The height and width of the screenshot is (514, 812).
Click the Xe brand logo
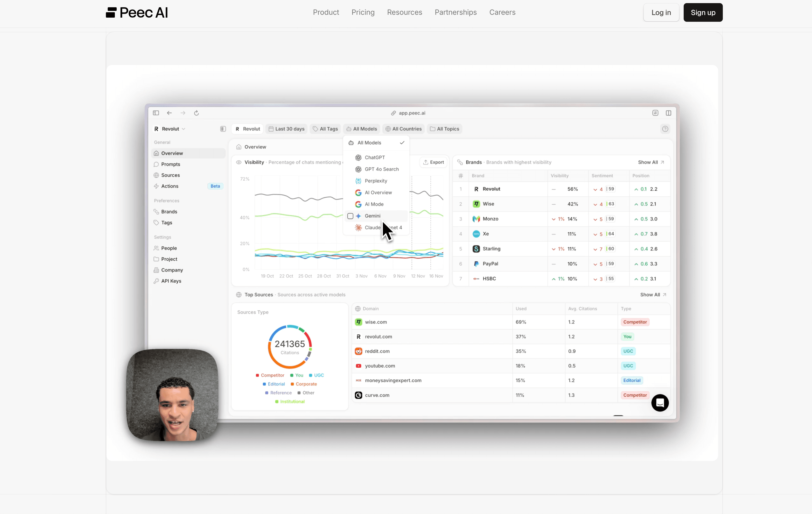(476, 234)
